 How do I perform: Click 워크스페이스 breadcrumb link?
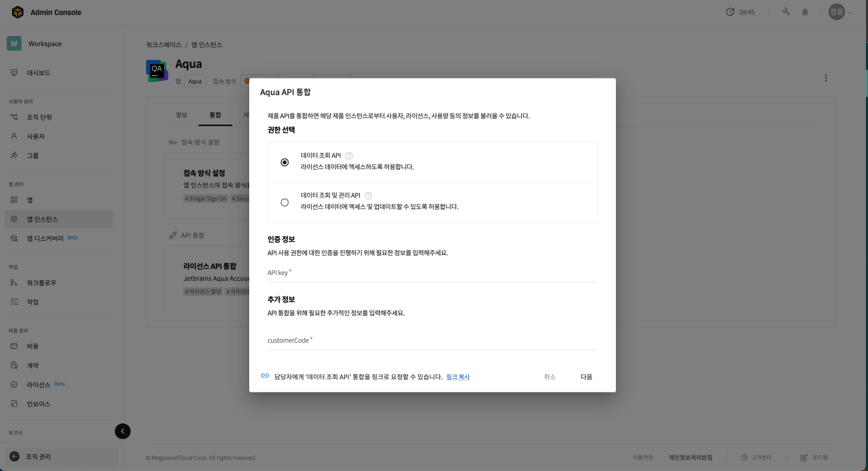[164, 45]
